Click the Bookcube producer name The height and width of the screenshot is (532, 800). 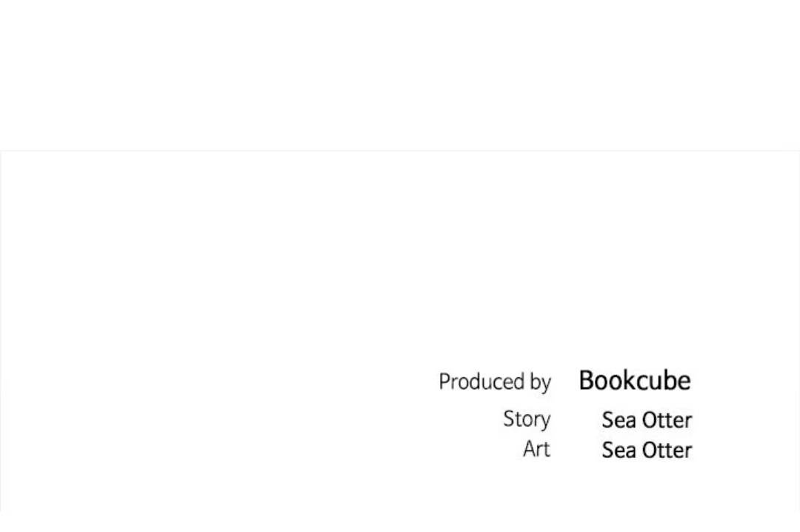tap(634, 381)
